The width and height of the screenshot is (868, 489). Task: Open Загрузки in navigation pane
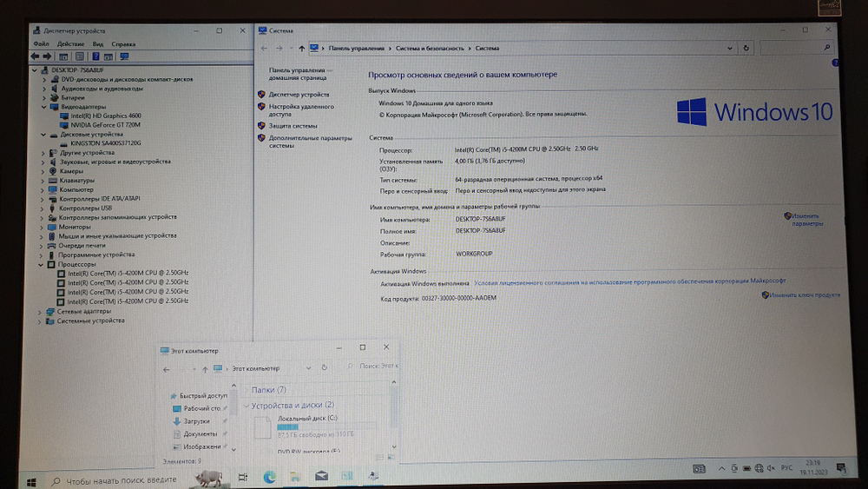196,421
